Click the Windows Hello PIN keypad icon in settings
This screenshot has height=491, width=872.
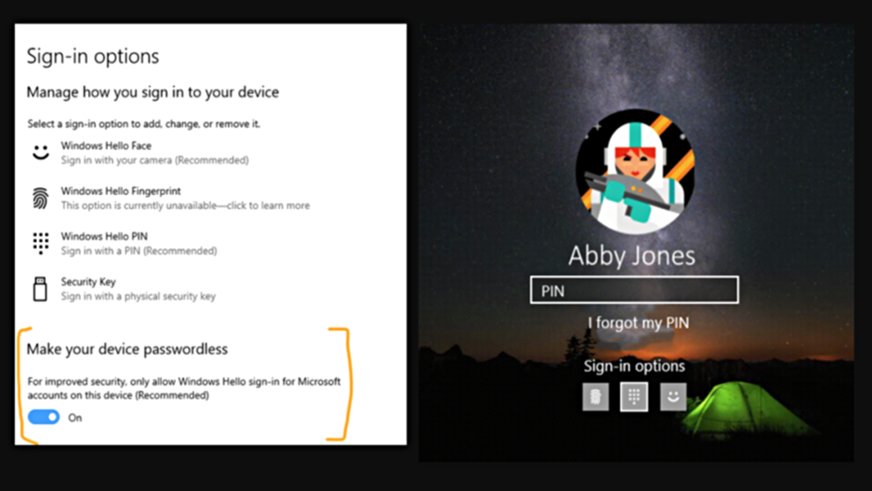pos(40,243)
